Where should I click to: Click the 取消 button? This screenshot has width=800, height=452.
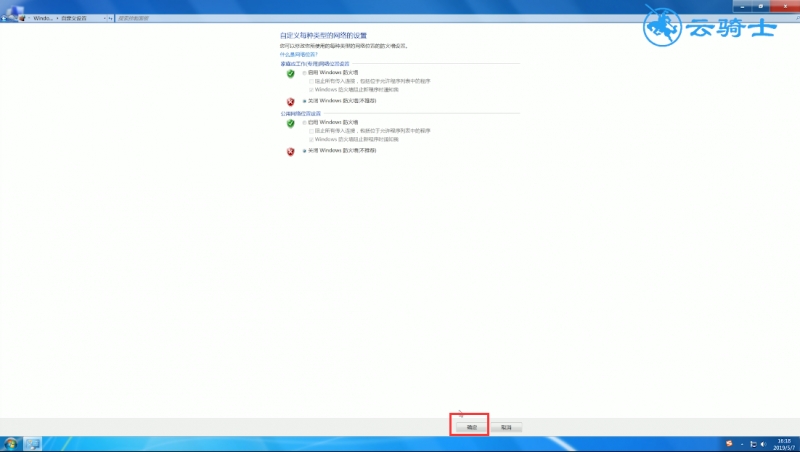[506, 427]
